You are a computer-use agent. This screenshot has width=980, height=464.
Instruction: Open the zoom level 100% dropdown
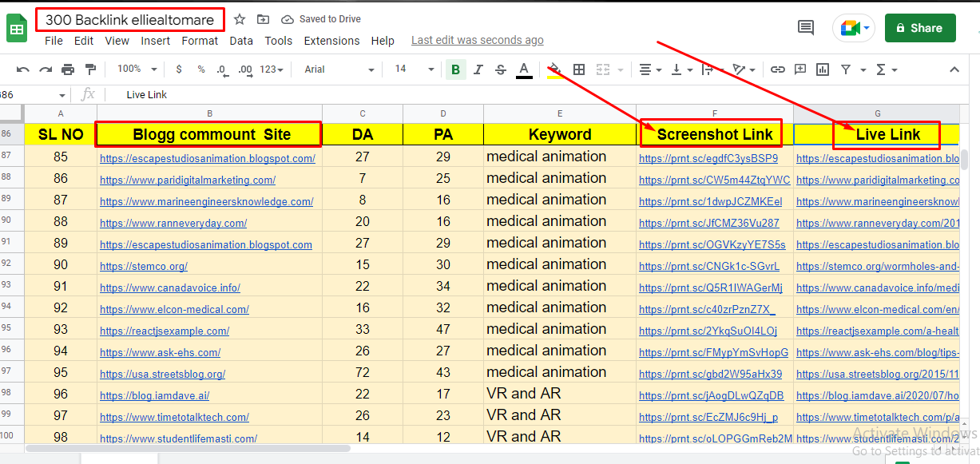(x=134, y=69)
